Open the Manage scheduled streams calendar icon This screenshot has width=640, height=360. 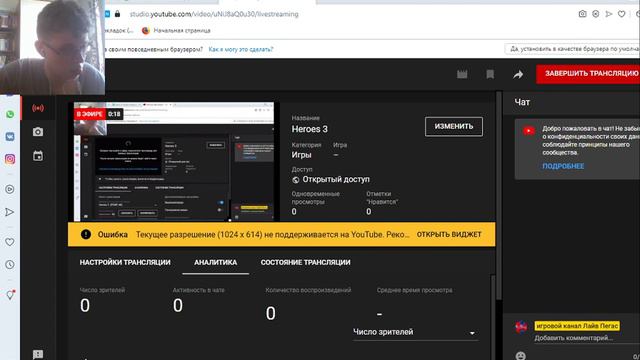(38, 156)
